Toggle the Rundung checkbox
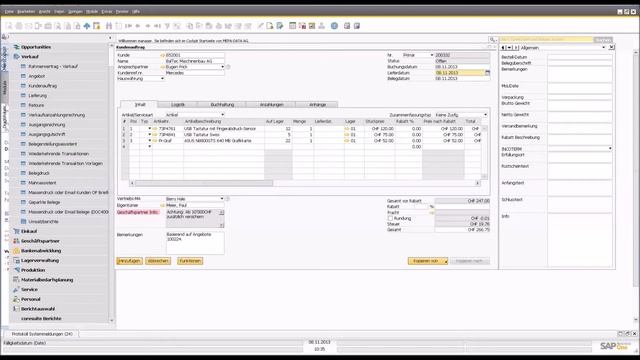The width and height of the screenshot is (640, 360). [390, 218]
